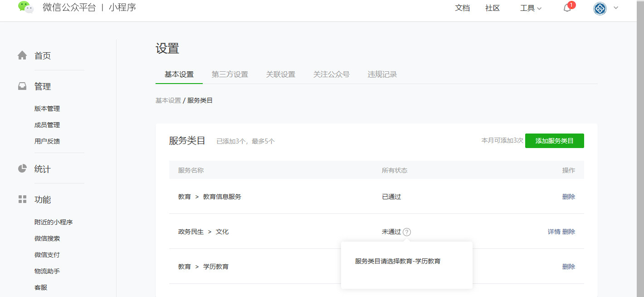This screenshot has width=644, height=297.
Task: Select 功能 in sidebar
Action: (x=43, y=199)
